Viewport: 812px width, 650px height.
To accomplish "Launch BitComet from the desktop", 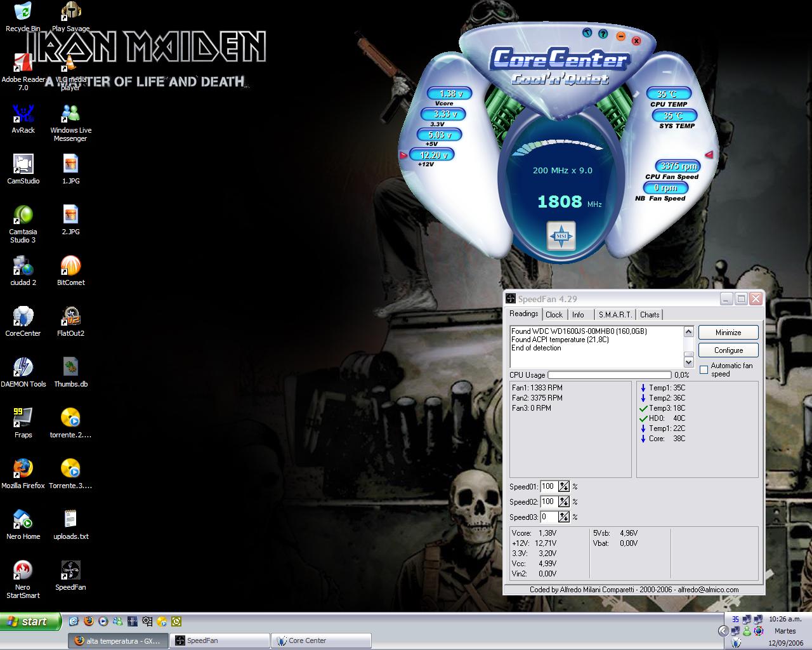I will tap(70, 271).
